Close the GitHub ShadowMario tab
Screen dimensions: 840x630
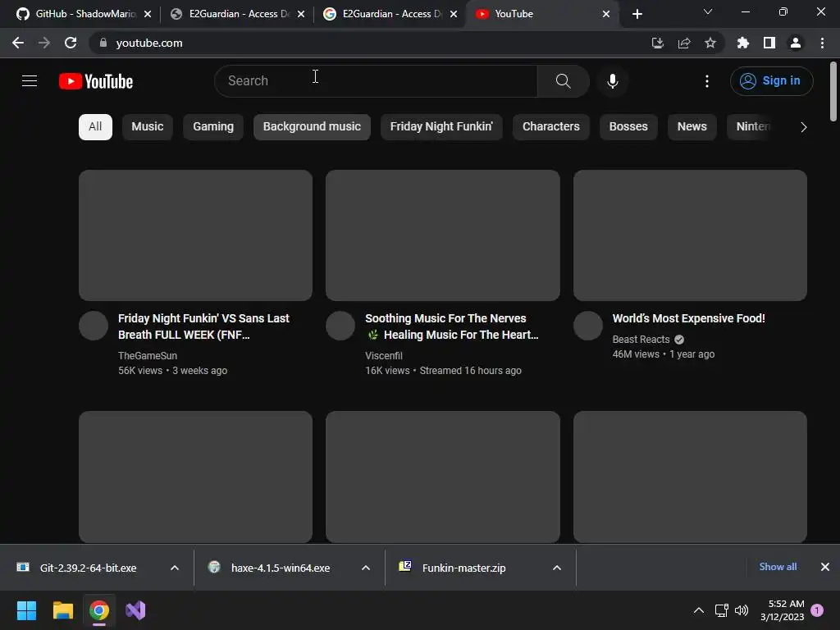[148, 14]
